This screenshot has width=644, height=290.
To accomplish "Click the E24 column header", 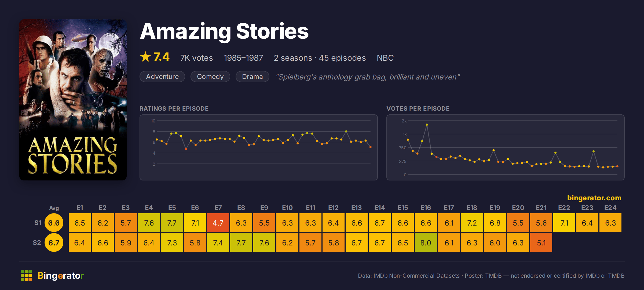I will (610, 208).
